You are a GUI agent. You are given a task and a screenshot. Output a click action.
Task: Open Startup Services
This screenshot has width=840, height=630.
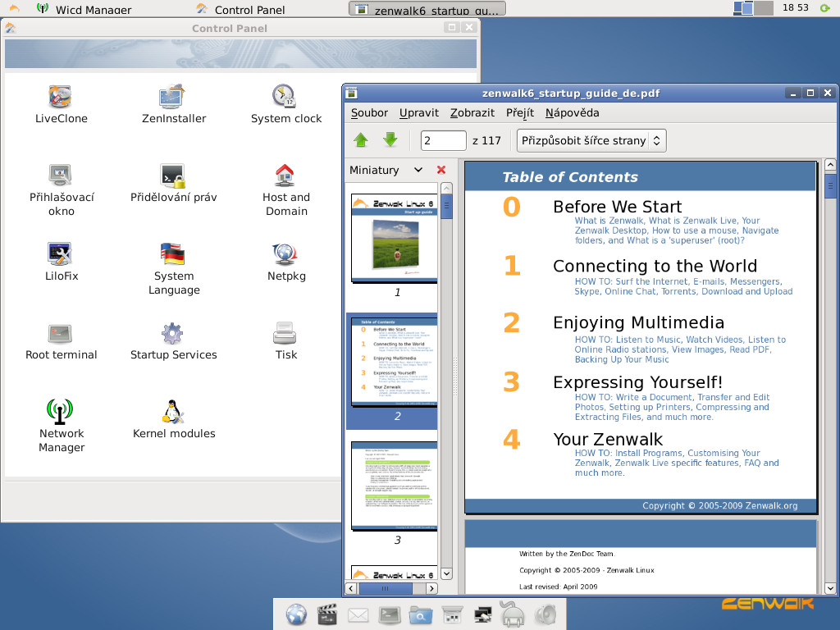pos(174,340)
